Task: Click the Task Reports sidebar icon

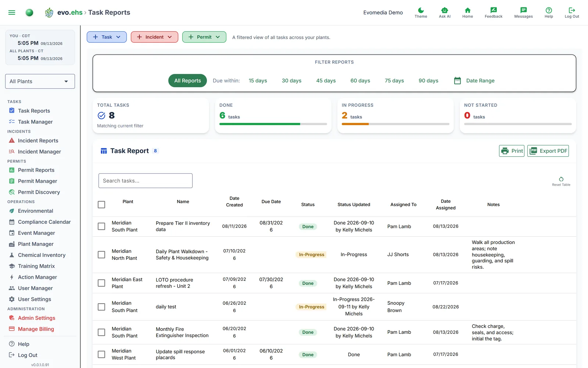Action: (x=12, y=110)
